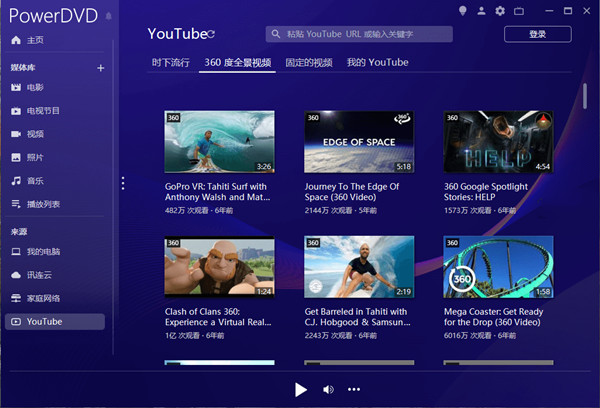Viewport: 600px width, 408px height.
Task: Open the 主页 home page
Action: tap(35, 40)
